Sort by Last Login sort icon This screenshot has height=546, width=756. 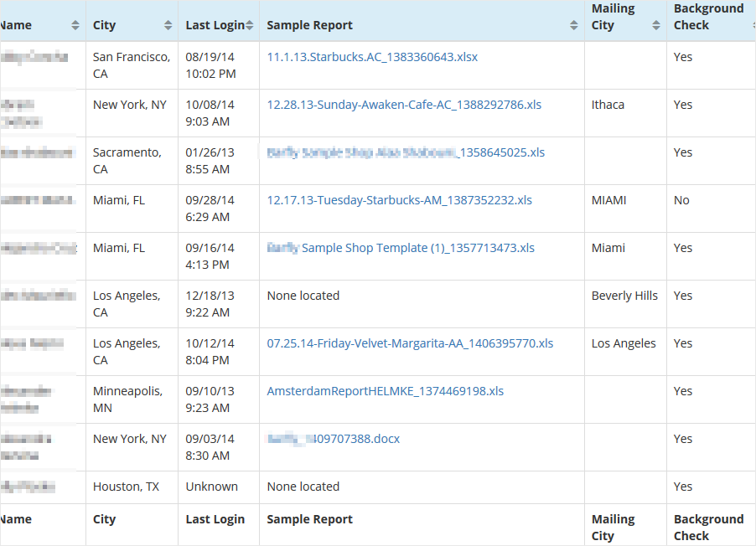(251, 25)
